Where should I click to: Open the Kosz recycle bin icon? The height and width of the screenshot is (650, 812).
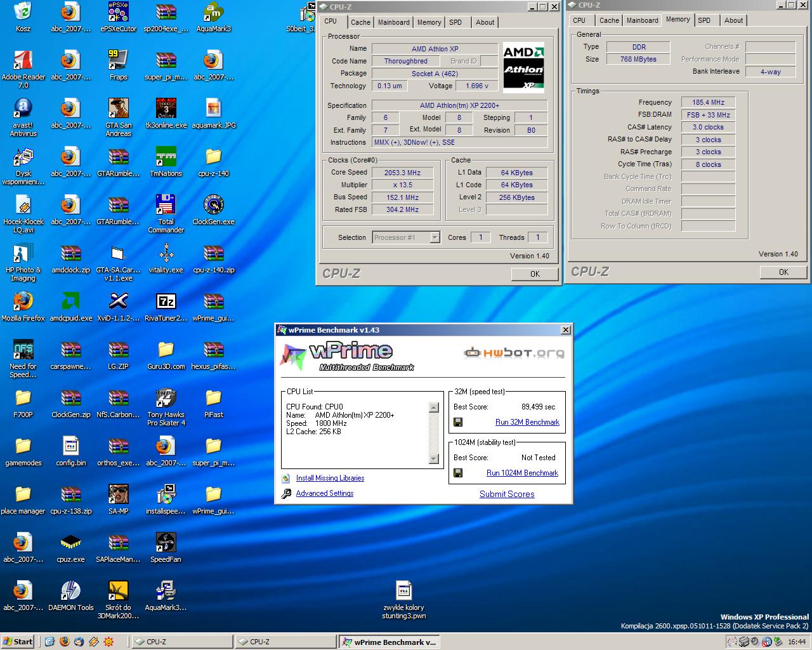[x=23, y=17]
